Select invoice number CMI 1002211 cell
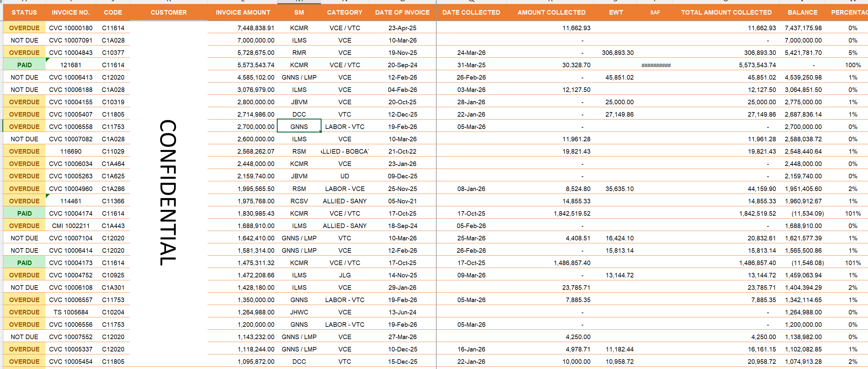 tap(71, 226)
